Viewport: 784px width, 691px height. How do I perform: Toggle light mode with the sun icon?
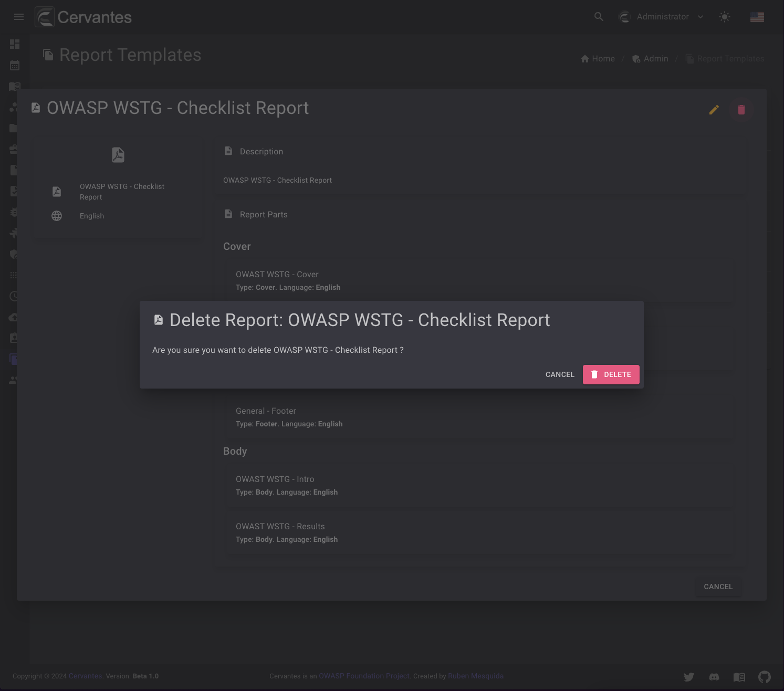725,17
